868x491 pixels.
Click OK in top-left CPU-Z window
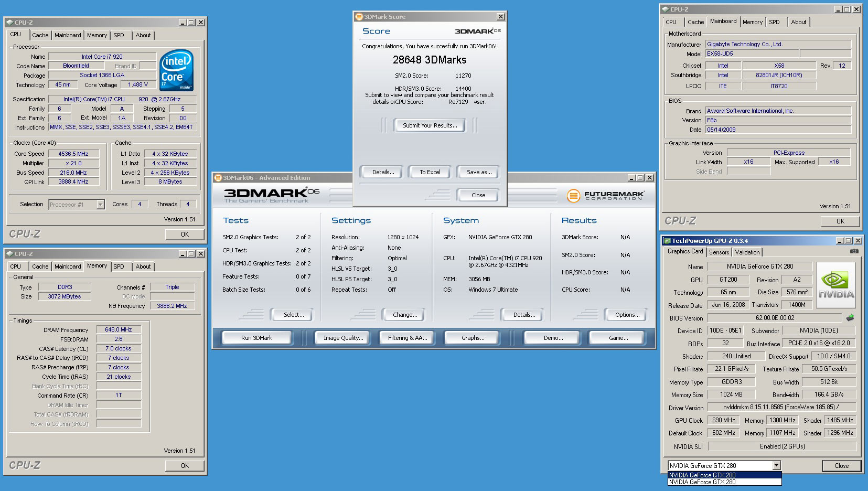click(x=185, y=234)
